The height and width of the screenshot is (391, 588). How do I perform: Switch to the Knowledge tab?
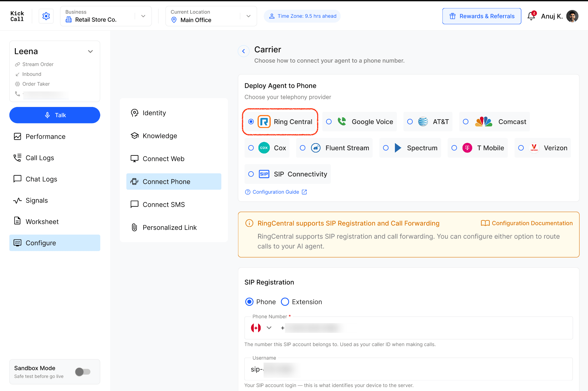(x=174, y=136)
